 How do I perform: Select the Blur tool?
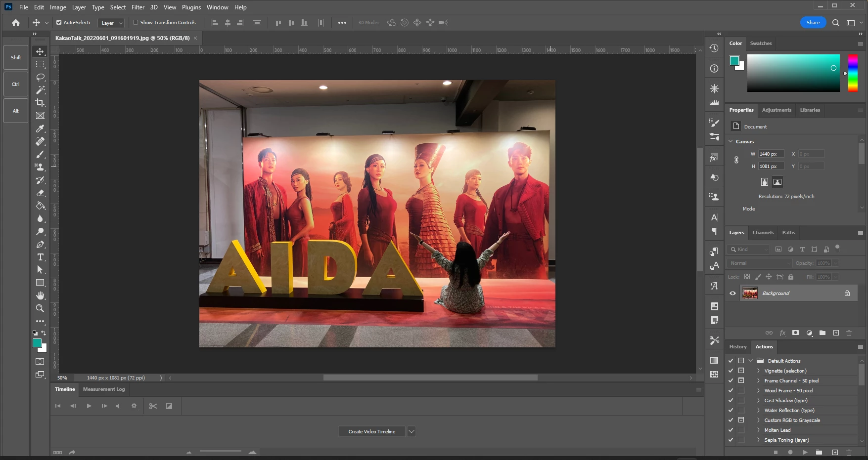(x=40, y=218)
